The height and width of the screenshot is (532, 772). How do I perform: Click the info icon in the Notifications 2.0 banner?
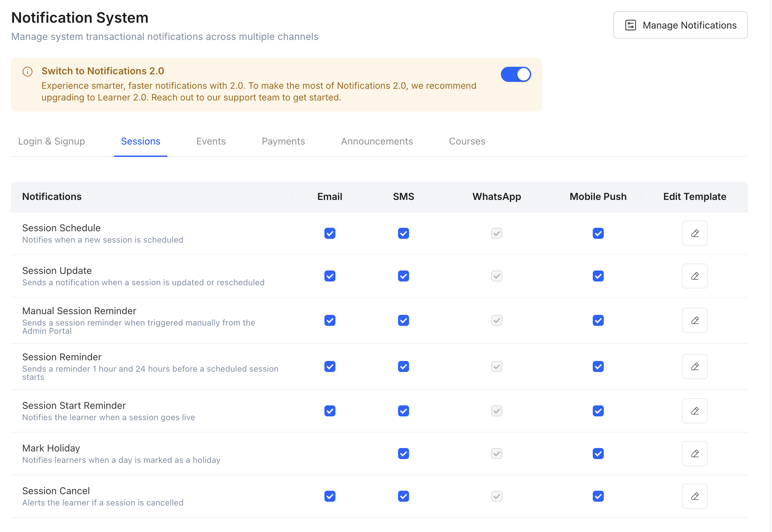pos(28,72)
